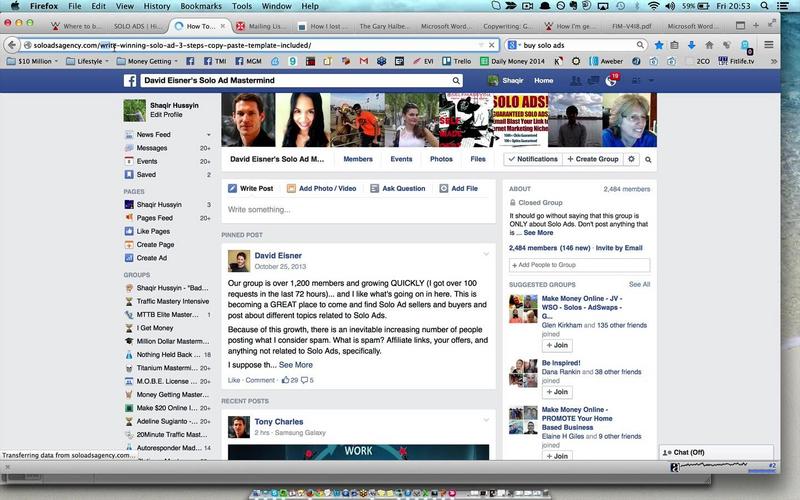Click the Create Group button
The image size is (800, 500).
[x=593, y=159]
